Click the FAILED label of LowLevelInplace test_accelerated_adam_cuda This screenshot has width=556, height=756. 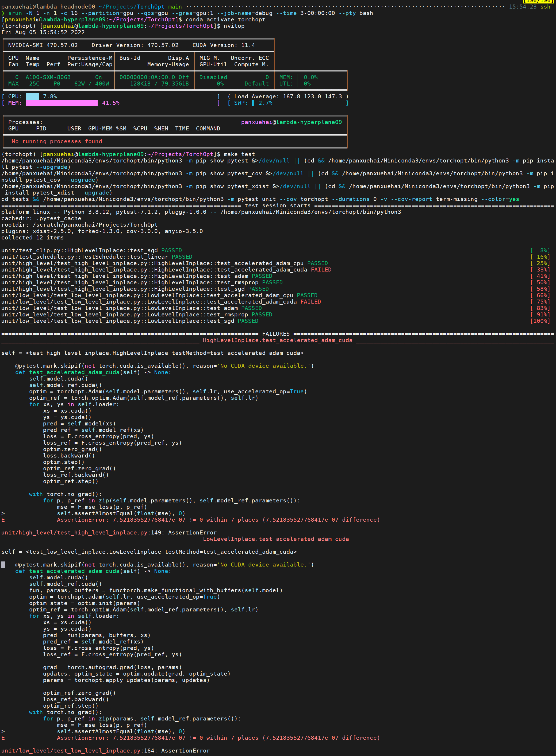tap(310, 302)
